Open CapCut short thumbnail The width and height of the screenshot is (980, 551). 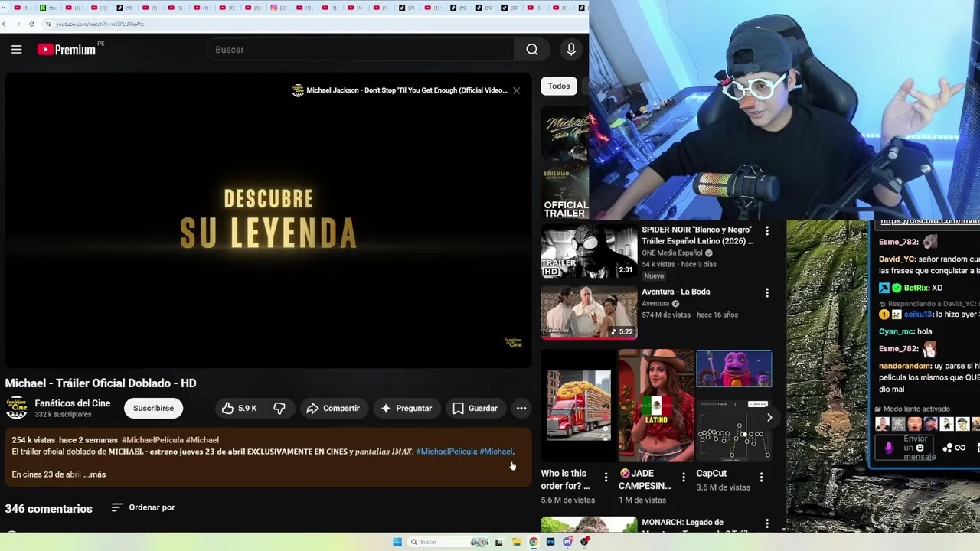[x=734, y=406]
